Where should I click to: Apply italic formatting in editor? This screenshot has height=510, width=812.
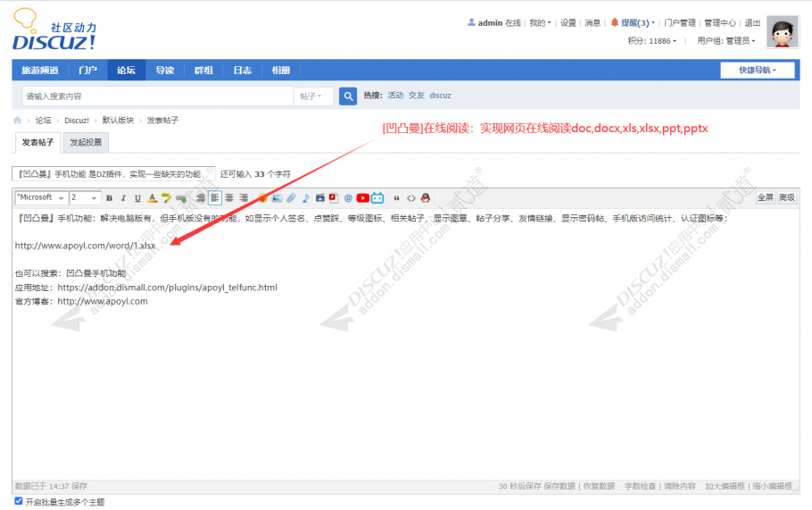pyautogui.click(x=123, y=198)
